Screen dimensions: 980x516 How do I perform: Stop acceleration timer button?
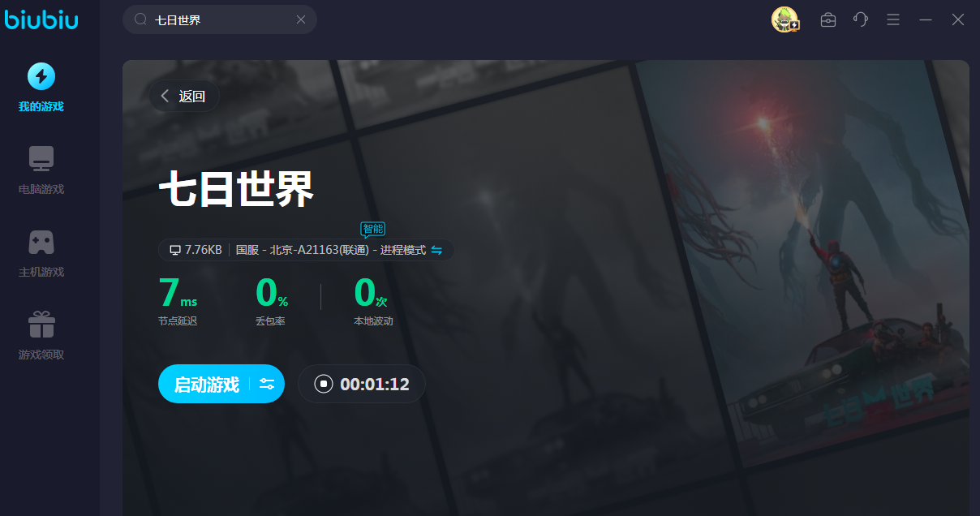tap(324, 384)
